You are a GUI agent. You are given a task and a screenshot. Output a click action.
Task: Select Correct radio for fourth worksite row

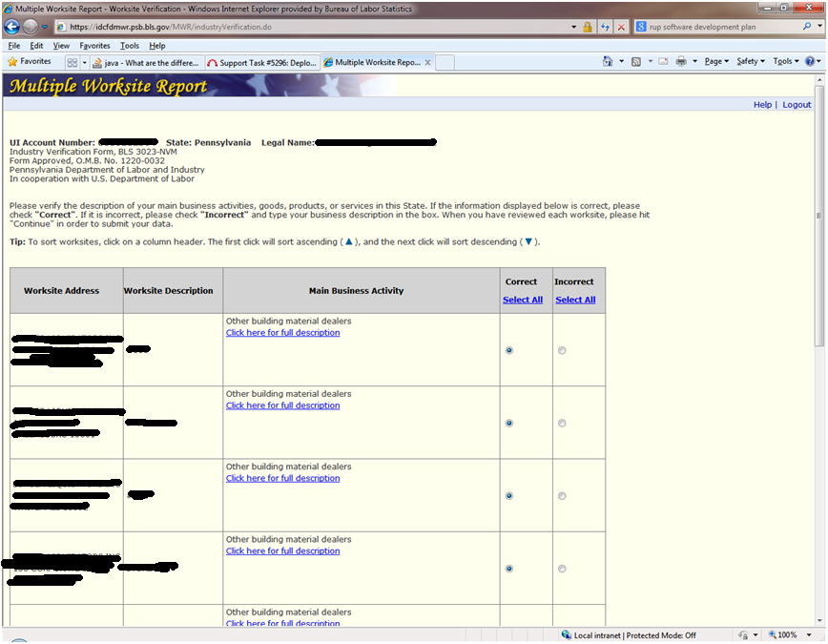point(509,569)
